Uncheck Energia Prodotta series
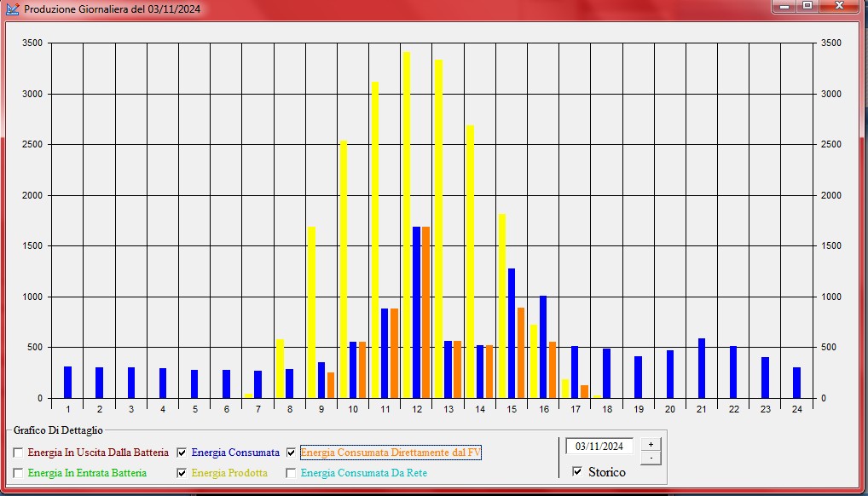Image resolution: width=868 pixels, height=496 pixels. pos(182,472)
